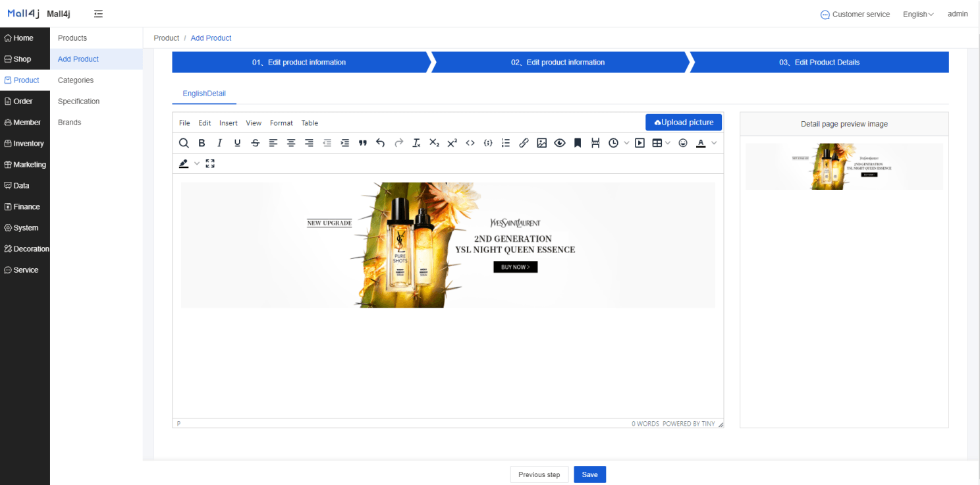Open the Table menu in editor
Image resolution: width=980 pixels, height=485 pixels.
tap(310, 123)
